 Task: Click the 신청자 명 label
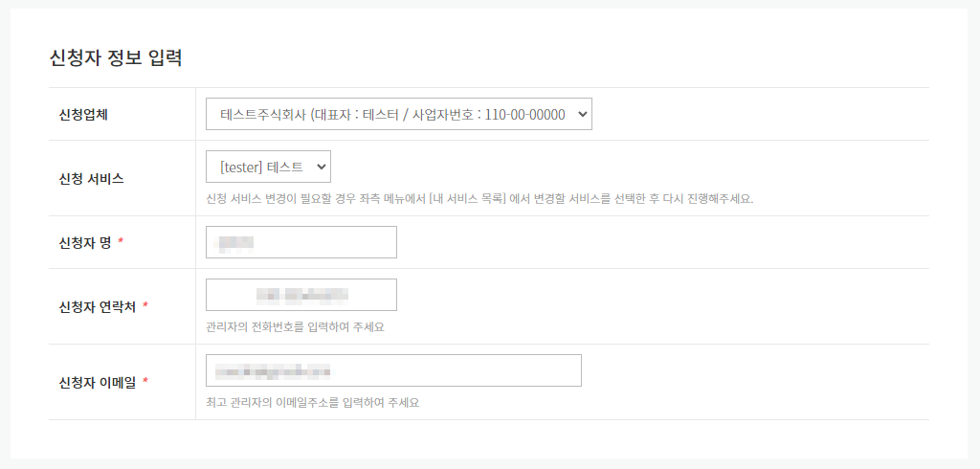[84, 242]
